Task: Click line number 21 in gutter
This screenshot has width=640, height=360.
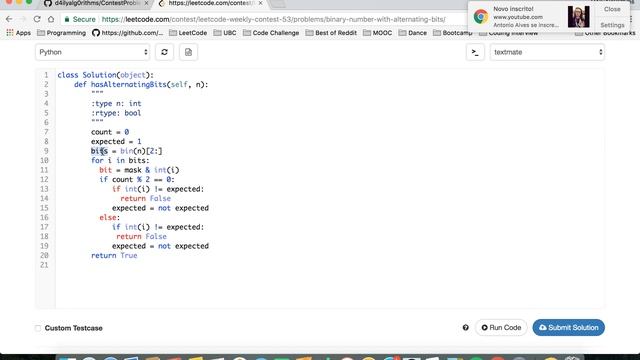Action: coord(44,265)
